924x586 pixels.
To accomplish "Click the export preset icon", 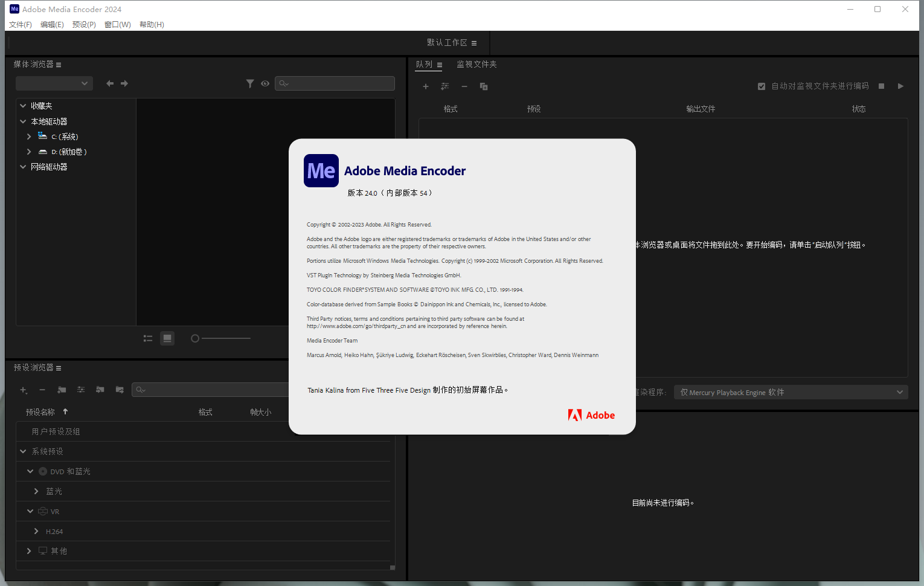I will click(119, 390).
